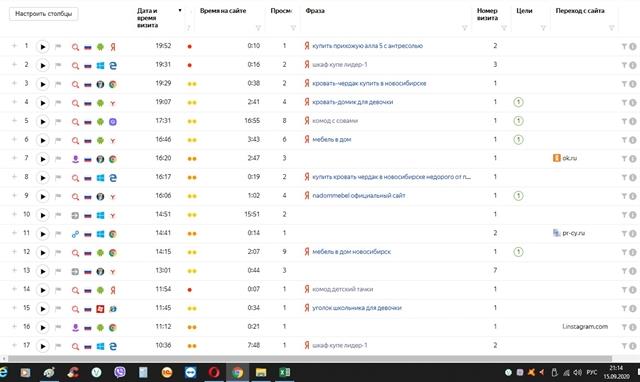Expand details of visit row 14
Screen dimensions: 640x382
click(x=14, y=289)
